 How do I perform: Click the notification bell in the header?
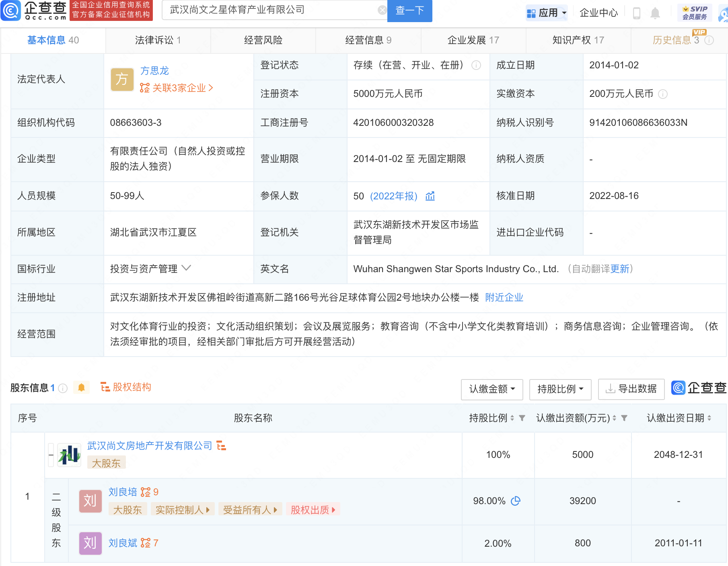point(655,13)
